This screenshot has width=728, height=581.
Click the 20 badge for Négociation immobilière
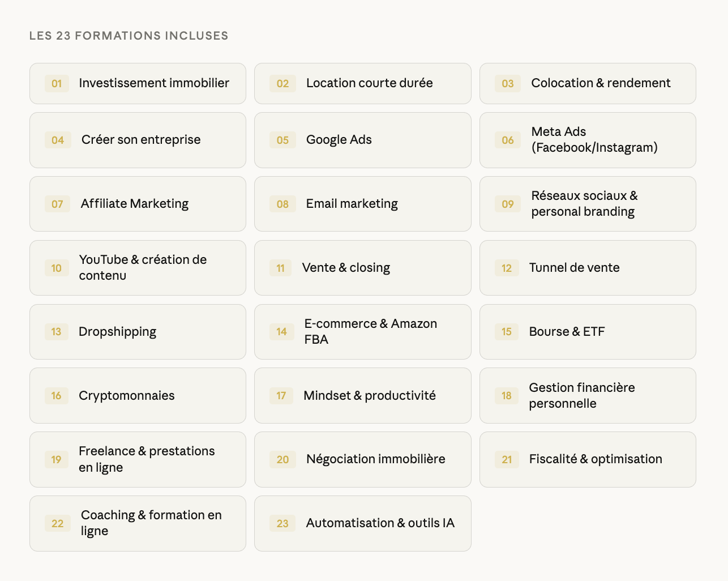(x=282, y=460)
